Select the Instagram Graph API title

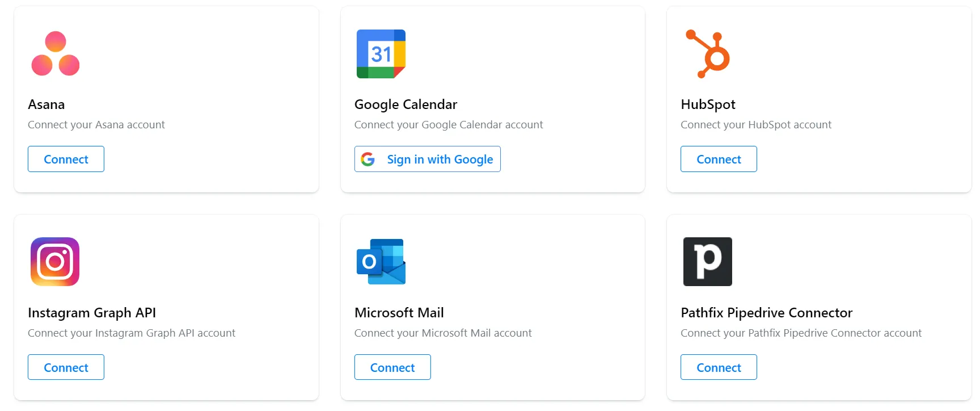point(92,313)
